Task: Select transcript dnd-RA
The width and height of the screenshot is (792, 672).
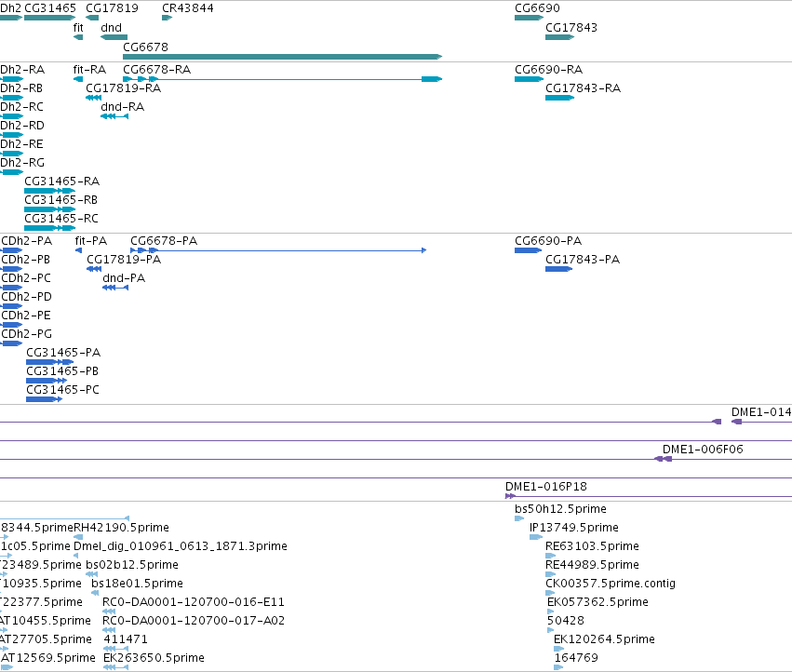Action: (114, 116)
